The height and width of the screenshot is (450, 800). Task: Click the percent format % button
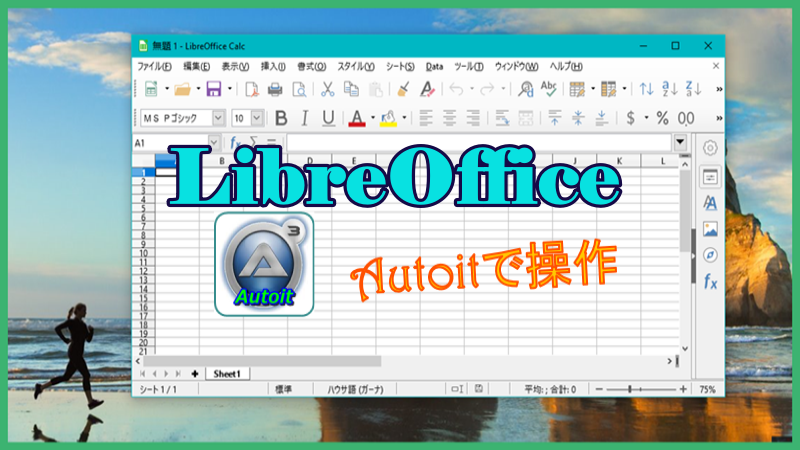pos(662,118)
